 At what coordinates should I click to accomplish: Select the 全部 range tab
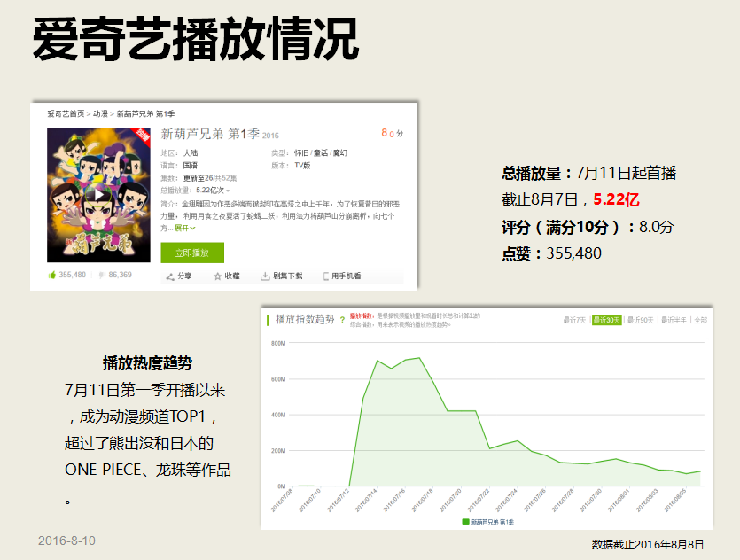pos(701,321)
